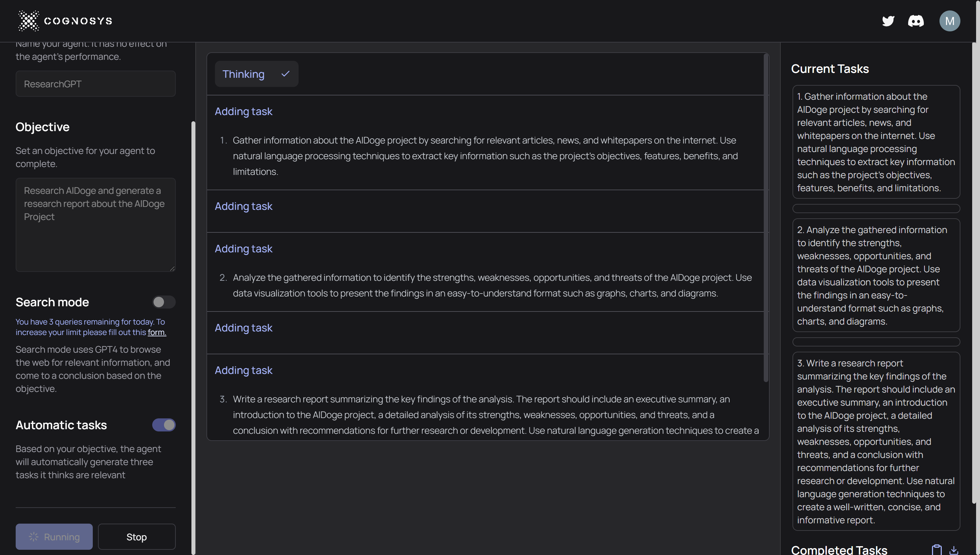Select task 3 in Current Tasks
Viewport: 980px width, 555px height.
click(876, 441)
